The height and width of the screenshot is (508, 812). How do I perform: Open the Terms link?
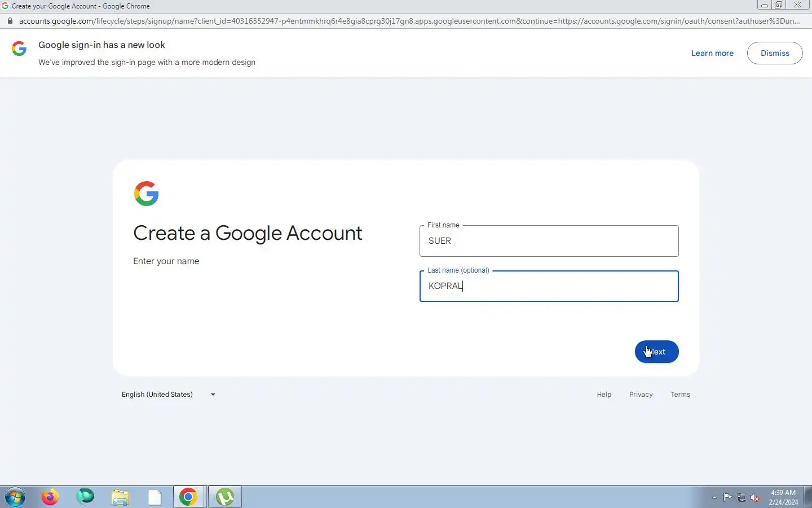pyautogui.click(x=680, y=395)
